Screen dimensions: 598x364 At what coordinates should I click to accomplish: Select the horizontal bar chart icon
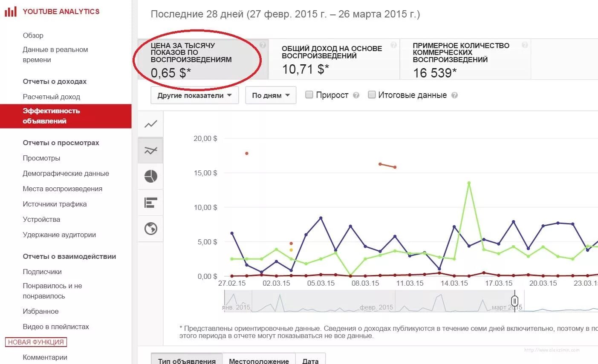tap(151, 203)
